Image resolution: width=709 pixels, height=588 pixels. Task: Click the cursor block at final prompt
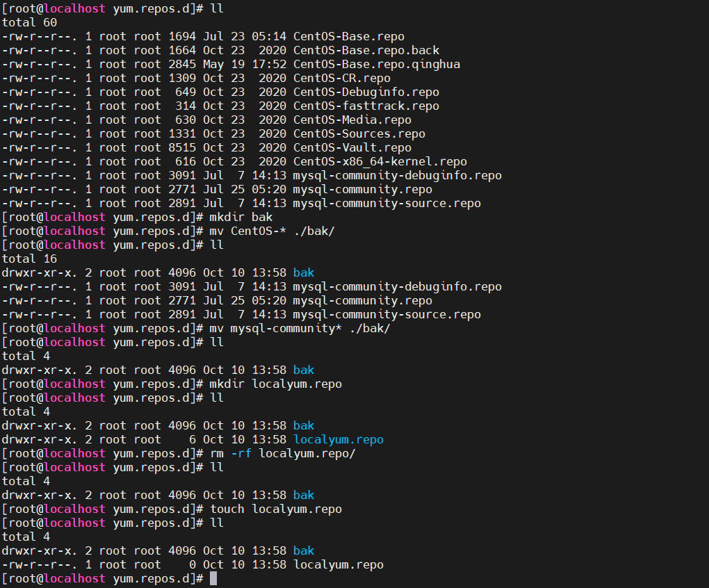point(213,578)
